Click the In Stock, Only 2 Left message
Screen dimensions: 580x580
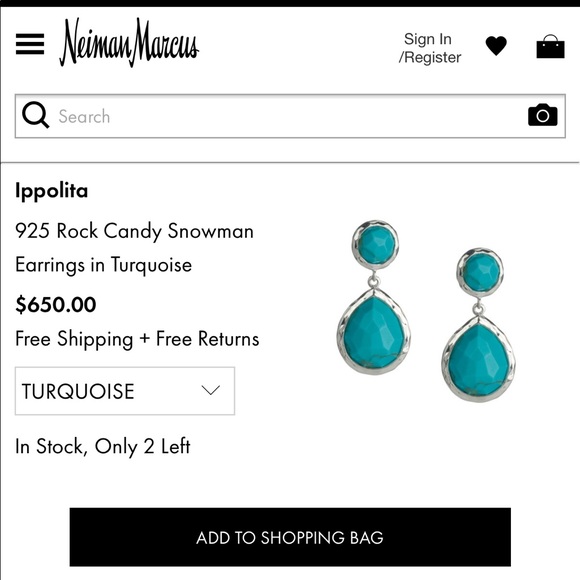tap(103, 446)
